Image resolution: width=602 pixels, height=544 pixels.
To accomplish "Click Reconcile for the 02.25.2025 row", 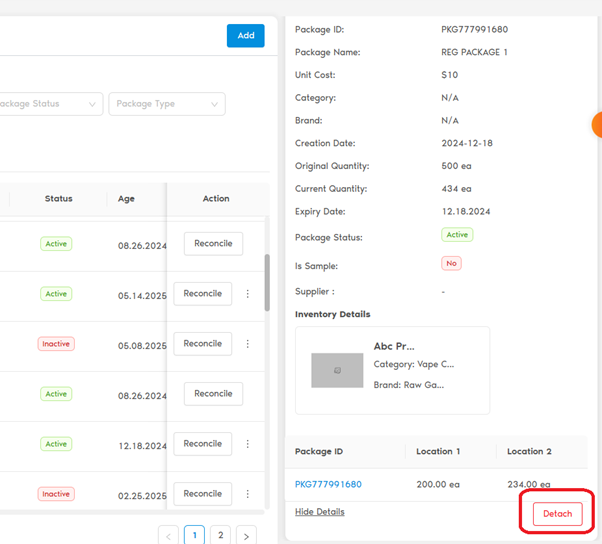I will (203, 494).
